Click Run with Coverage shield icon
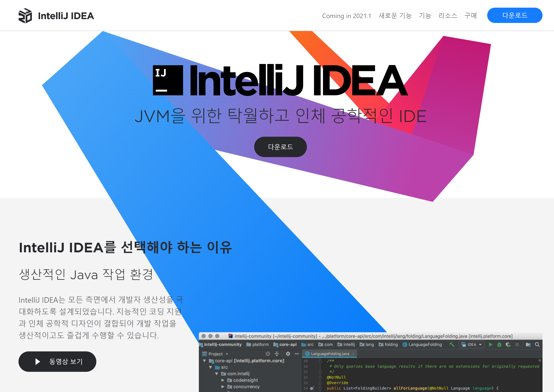This screenshot has width=554, height=392. point(508,345)
